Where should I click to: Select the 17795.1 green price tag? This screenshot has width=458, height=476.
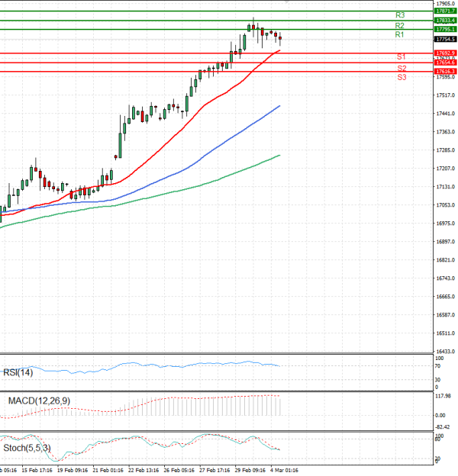click(x=446, y=29)
